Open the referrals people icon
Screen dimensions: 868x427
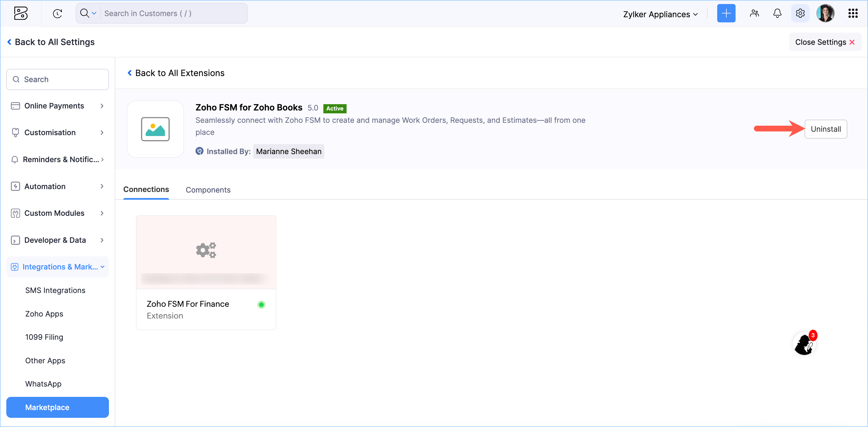(754, 13)
